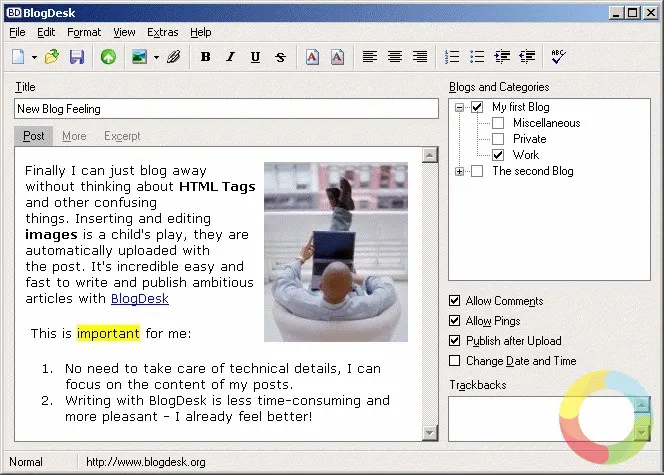Open the dropdown arrow beside the New post icon
Screen dimensions: 664x475
(34, 57)
